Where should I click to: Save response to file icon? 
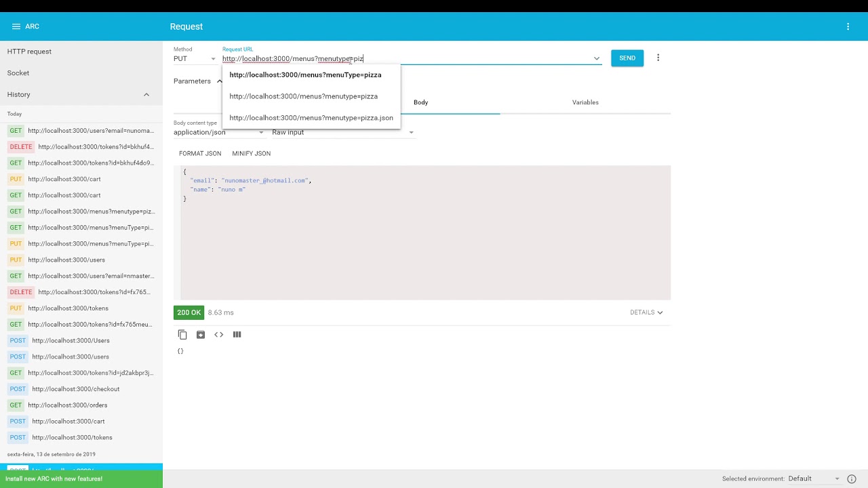coord(201,334)
